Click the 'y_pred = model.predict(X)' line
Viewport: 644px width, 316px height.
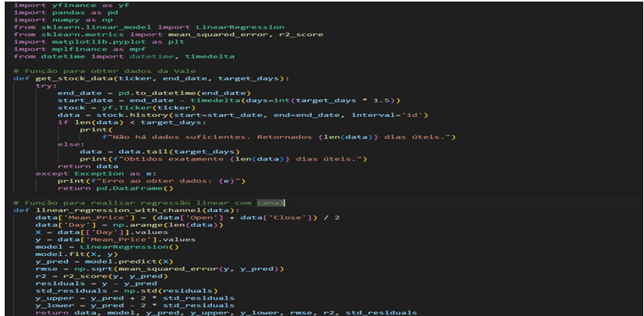(104, 261)
